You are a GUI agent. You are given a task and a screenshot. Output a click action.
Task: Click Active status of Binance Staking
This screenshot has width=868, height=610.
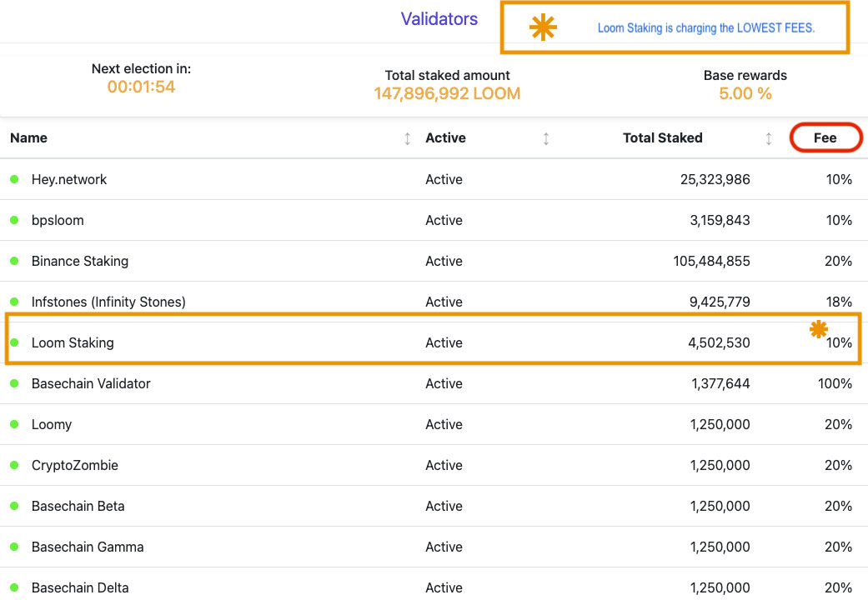pyautogui.click(x=444, y=261)
